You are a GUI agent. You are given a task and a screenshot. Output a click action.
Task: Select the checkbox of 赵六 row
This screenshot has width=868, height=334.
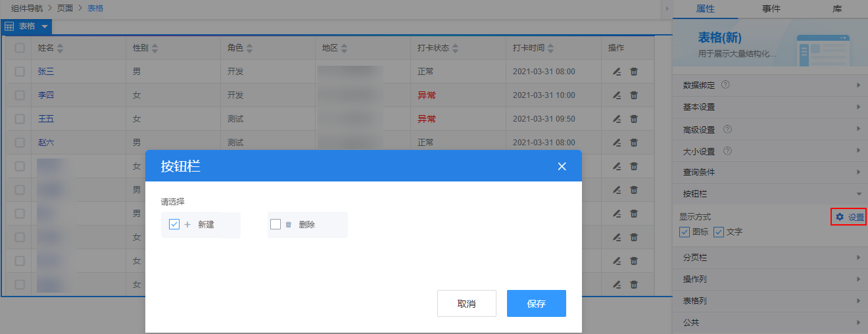[x=20, y=143]
